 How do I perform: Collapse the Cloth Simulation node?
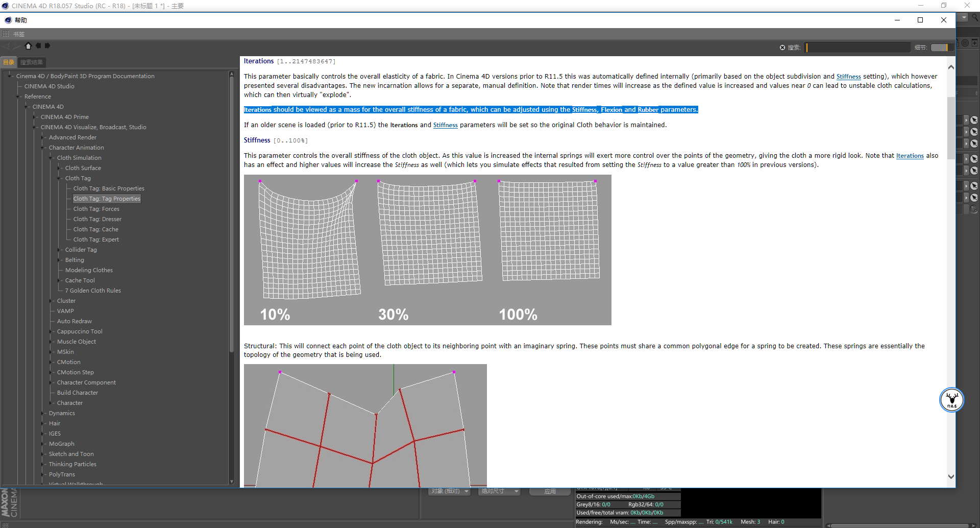pos(51,158)
